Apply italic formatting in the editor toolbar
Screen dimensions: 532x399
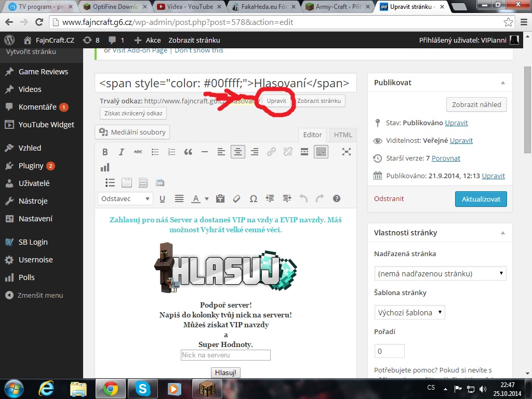pyautogui.click(x=122, y=152)
